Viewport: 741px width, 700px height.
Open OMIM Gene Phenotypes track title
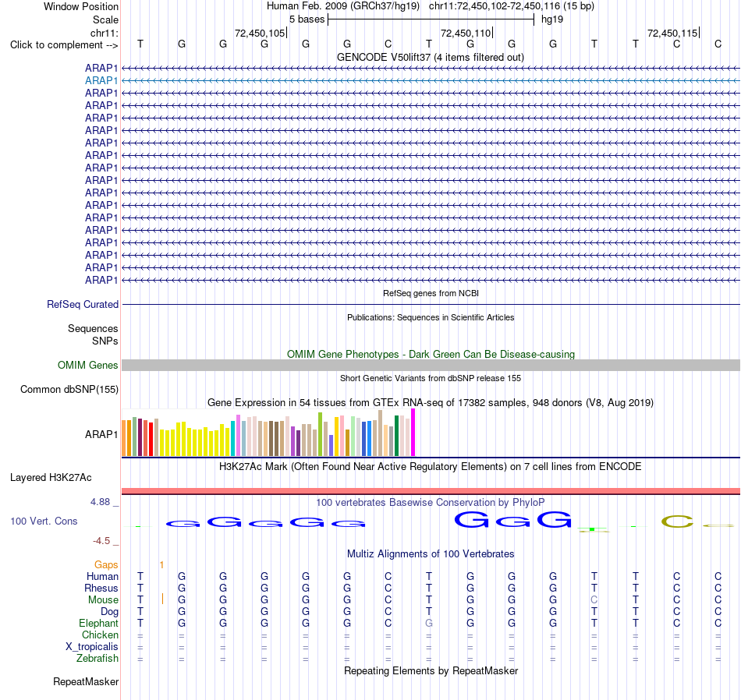431,354
